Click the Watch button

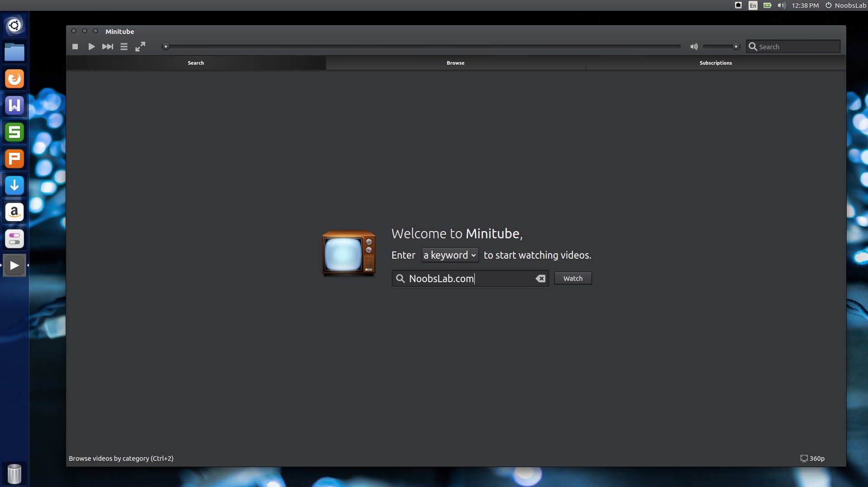click(x=573, y=279)
